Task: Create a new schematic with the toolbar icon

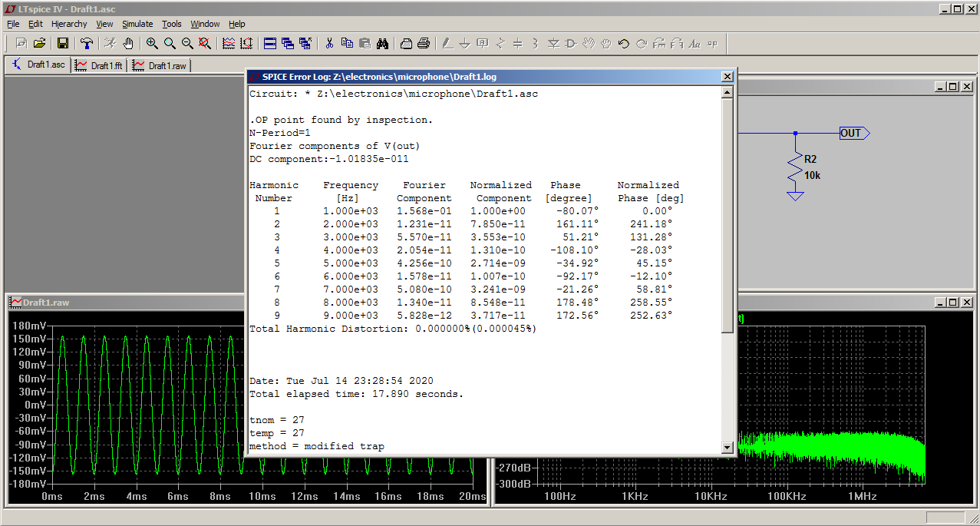Action: (21, 43)
